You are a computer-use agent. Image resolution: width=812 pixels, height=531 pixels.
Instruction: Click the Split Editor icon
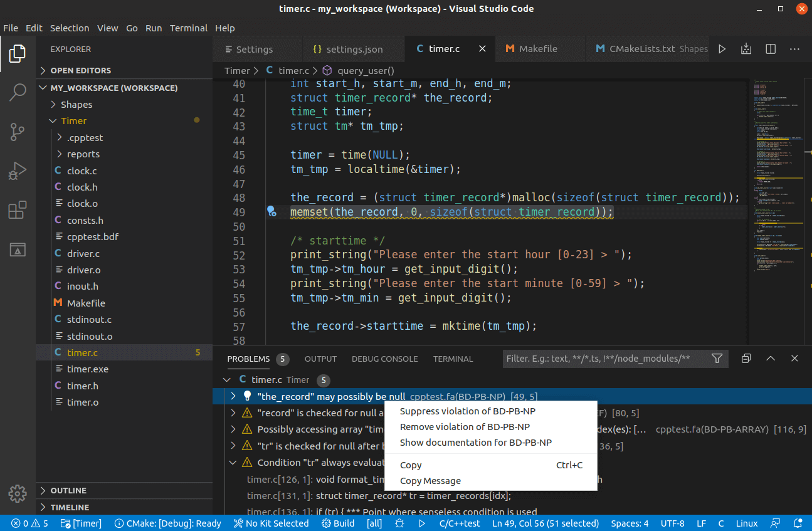(770, 48)
